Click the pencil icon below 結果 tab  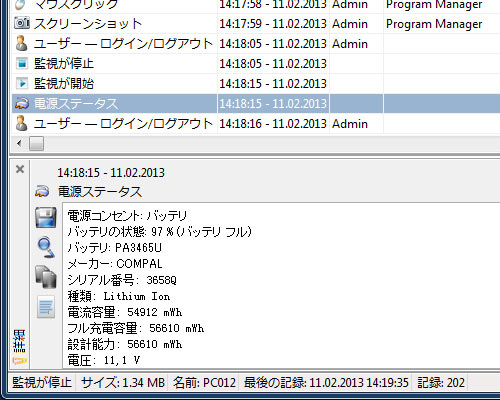tap(20, 361)
